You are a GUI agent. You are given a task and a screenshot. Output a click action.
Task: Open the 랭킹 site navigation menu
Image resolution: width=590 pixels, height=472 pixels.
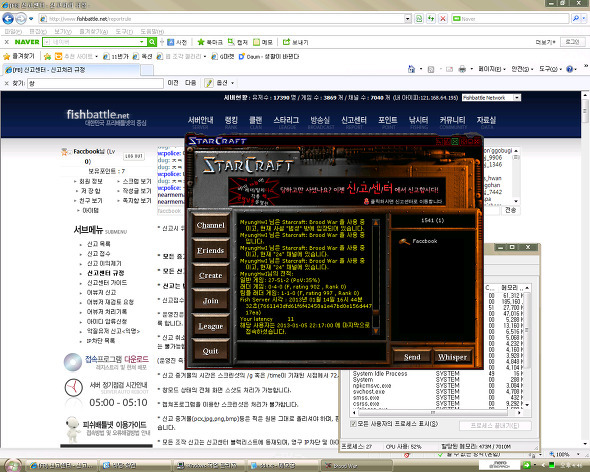(x=231, y=120)
